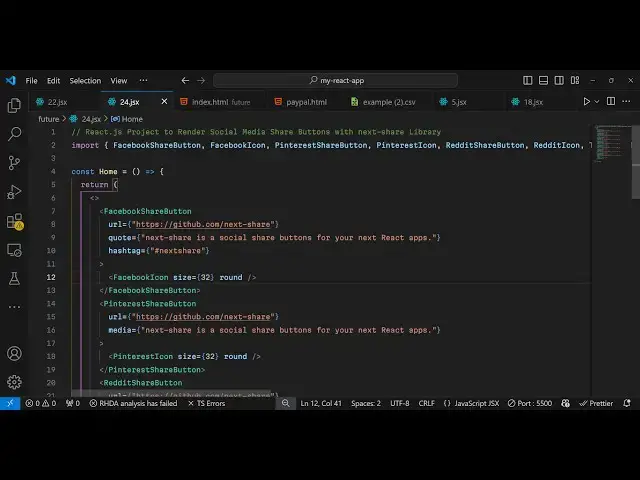Change file encoding UTF-8
Viewport: 640px width, 480px height.
[400, 403]
